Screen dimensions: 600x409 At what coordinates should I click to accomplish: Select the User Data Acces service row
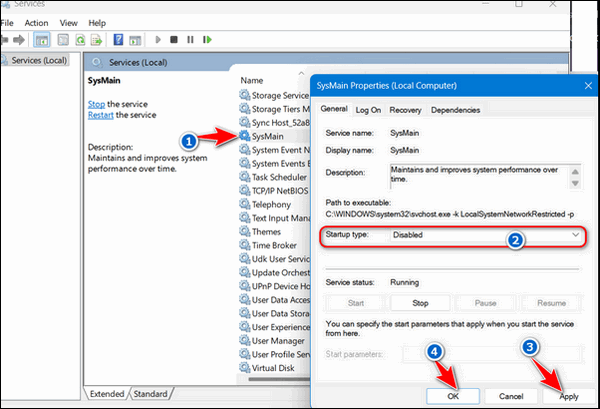click(x=274, y=300)
